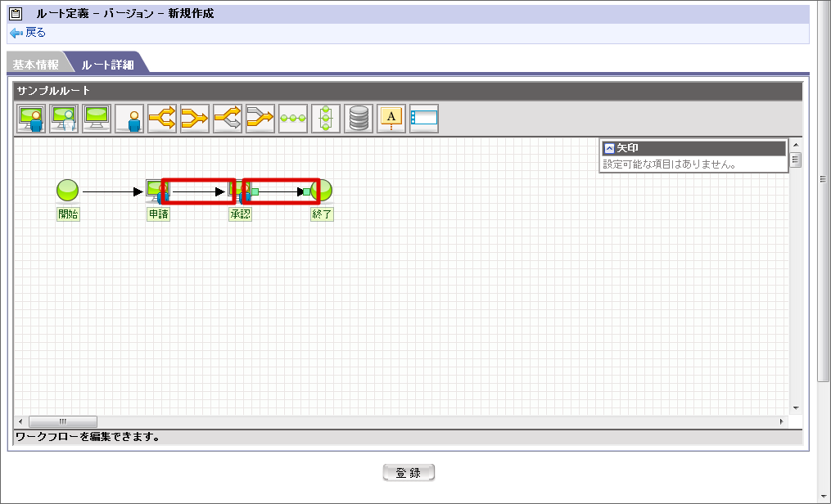This screenshot has height=504, width=831.
Task: Click the clipboard icon beside the page title
Action: (16, 14)
